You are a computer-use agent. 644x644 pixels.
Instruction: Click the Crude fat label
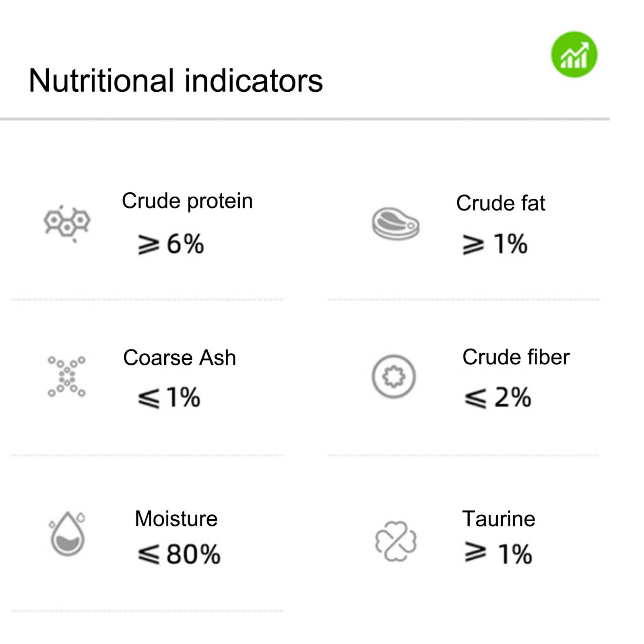[x=500, y=203]
